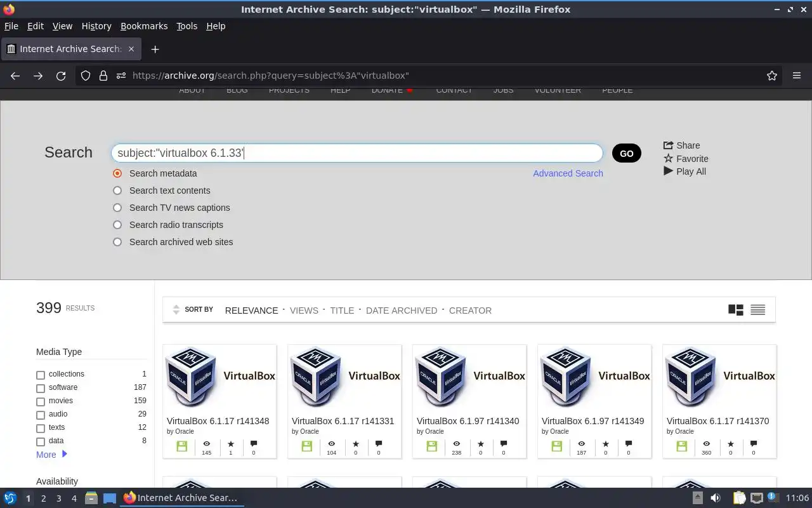
Task: Switch to tile view layout icon
Action: click(x=736, y=310)
